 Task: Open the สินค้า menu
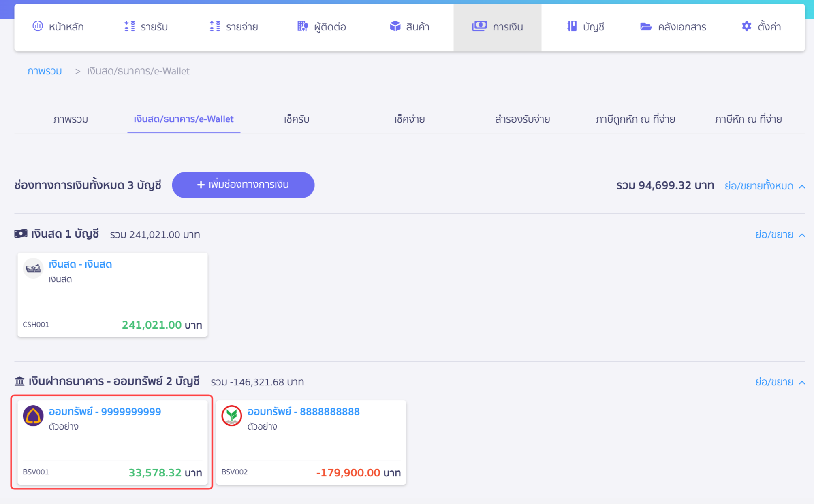(410, 27)
